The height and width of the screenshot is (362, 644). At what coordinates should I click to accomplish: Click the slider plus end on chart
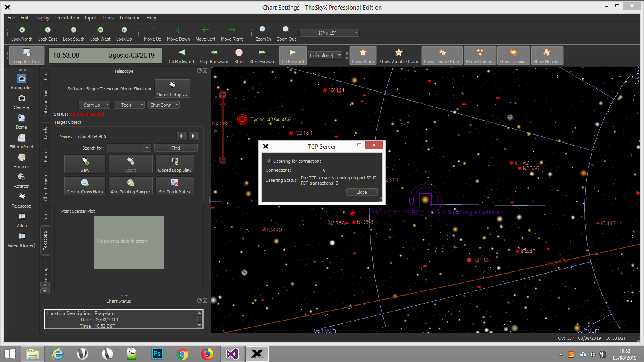point(223,95)
